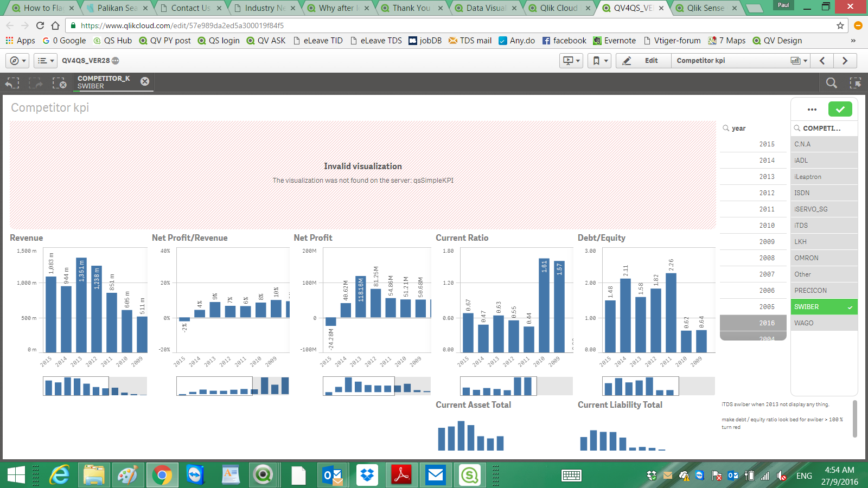
Task: Open the selections search tool
Action: 831,82
